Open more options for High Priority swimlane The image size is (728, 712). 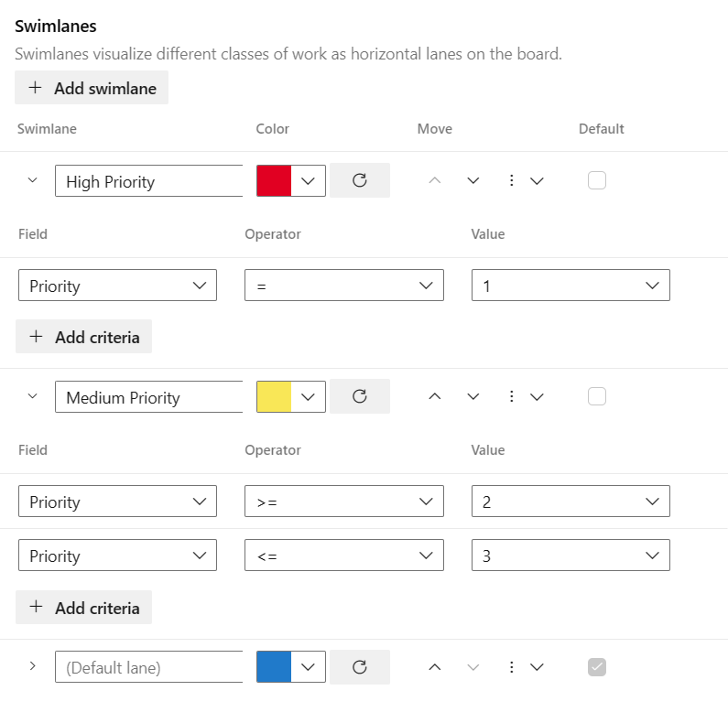(525, 180)
